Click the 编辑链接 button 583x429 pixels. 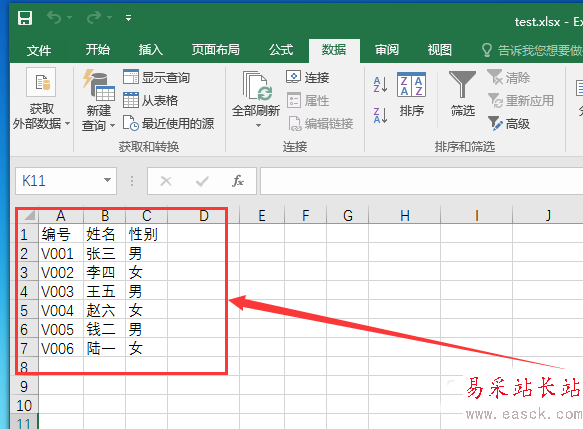coord(321,123)
